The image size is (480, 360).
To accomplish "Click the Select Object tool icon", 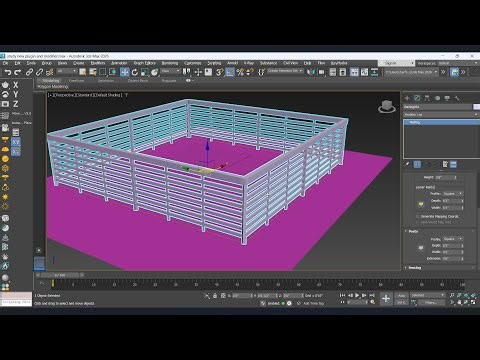I will tap(83, 72).
